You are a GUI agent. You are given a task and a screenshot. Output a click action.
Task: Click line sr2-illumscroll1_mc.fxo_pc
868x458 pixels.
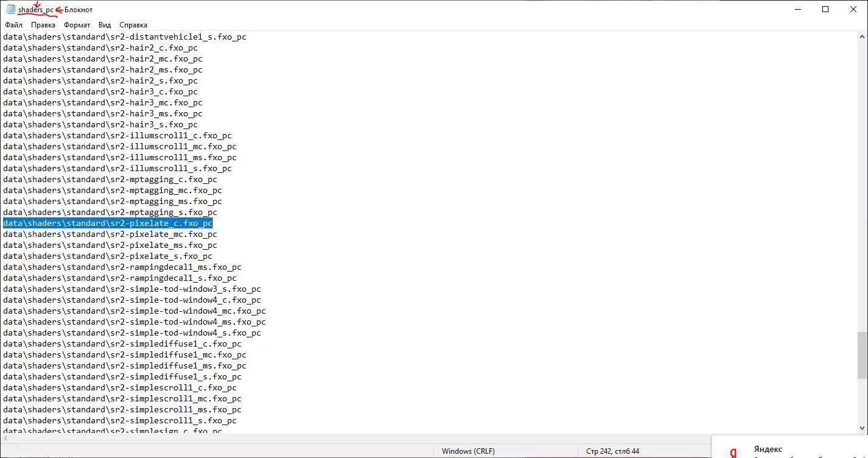120,147
